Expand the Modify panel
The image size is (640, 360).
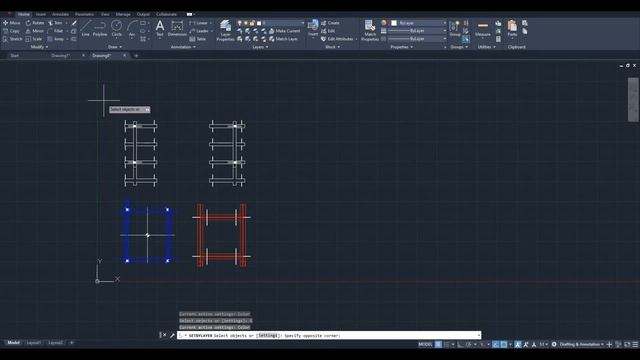pyautogui.click(x=39, y=47)
